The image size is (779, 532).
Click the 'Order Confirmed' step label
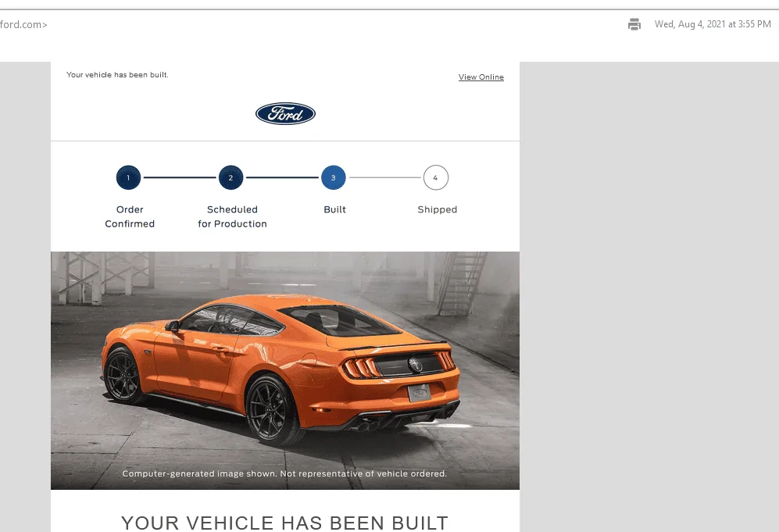pos(130,216)
